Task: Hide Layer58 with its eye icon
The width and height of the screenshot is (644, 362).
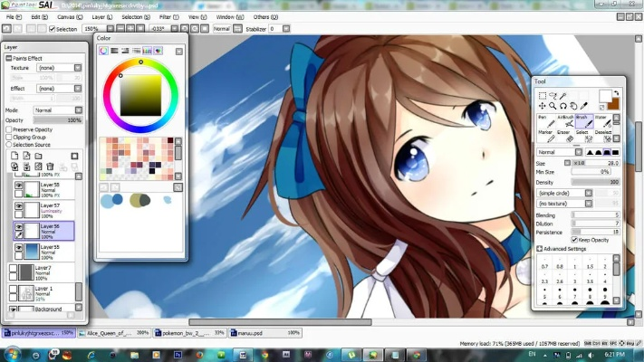Action: click(18, 186)
